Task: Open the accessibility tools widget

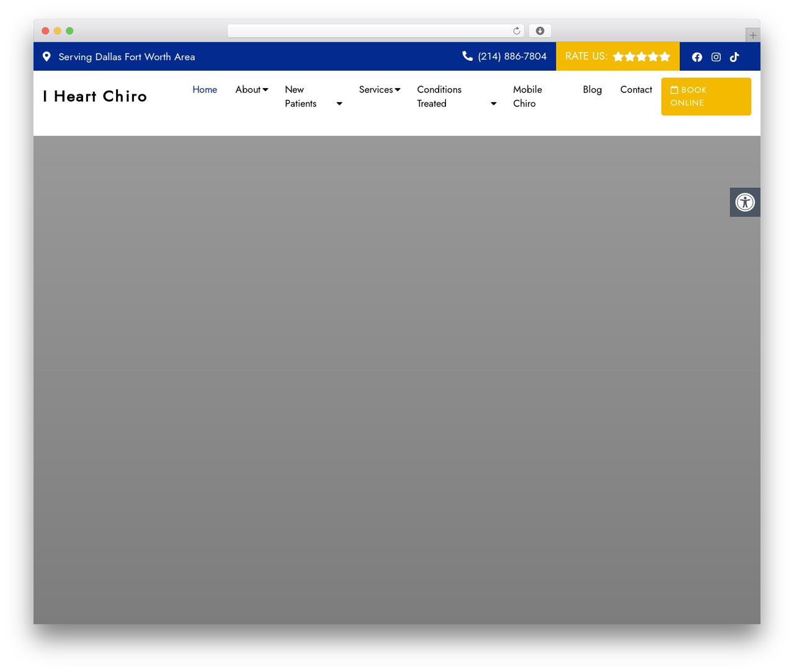Action: click(x=745, y=202)
